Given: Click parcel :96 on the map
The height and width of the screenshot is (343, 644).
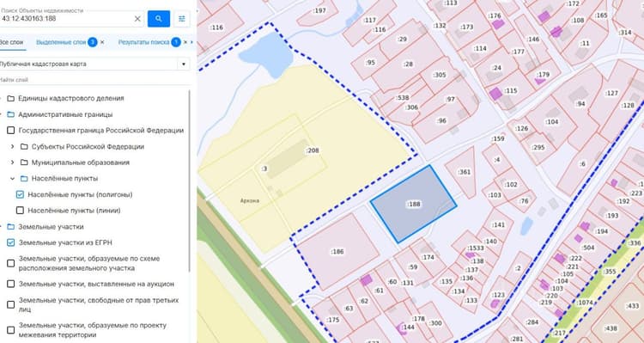Looking at the screenshot, I should [441, 121].
